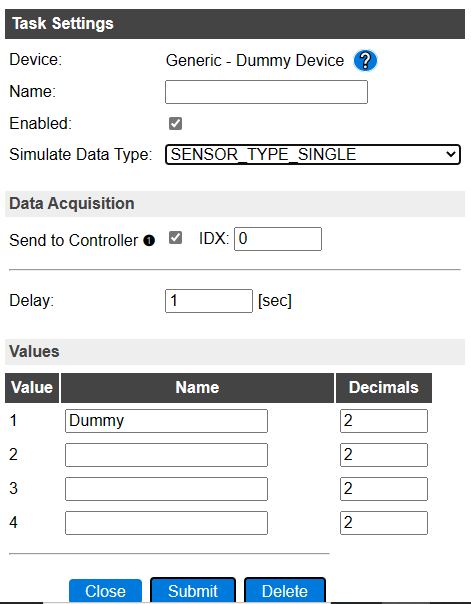Click the Close button
This screenshot has height=604, width=471.
pyautogui.click(x=106, y=591)
